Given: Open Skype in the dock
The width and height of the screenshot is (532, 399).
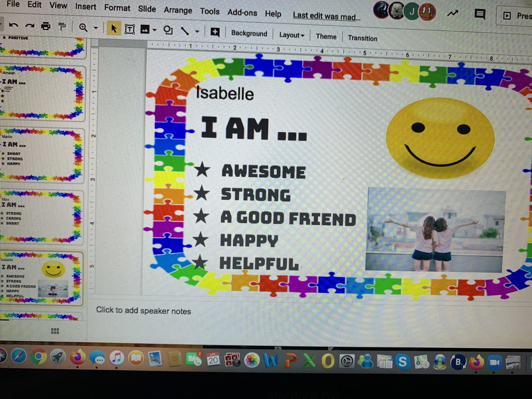Looking at the screenshot, I should coord(403,362).
